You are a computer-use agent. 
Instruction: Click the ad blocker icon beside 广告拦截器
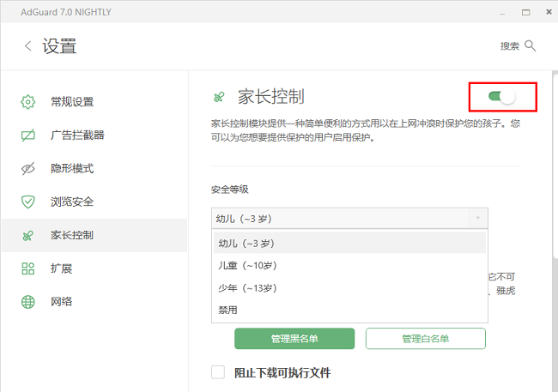[27, 136]
